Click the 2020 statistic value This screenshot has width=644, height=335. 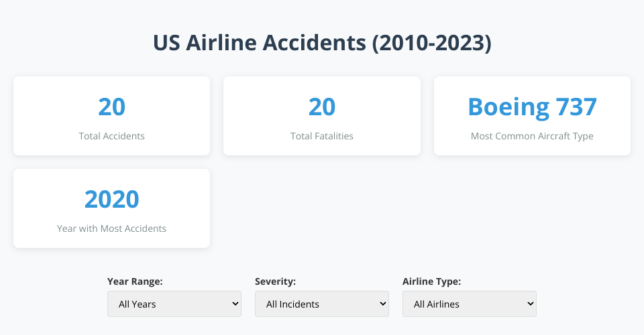point(111,200)
